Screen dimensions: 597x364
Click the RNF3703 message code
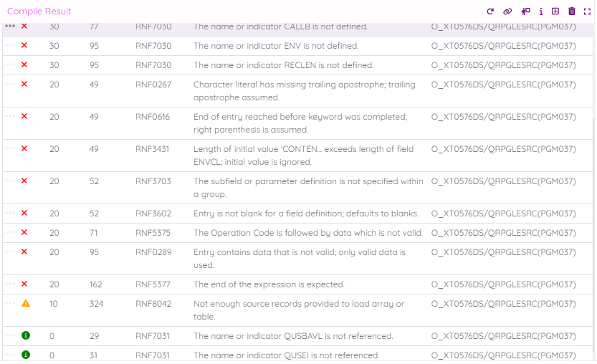(153, 181)
